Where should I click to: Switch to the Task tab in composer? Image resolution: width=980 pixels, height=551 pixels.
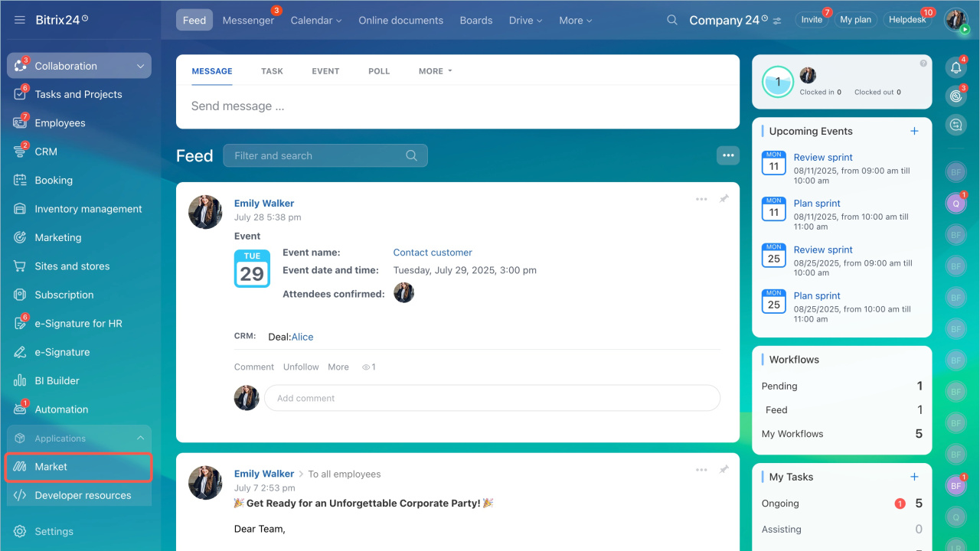click(x=272, y=71)
